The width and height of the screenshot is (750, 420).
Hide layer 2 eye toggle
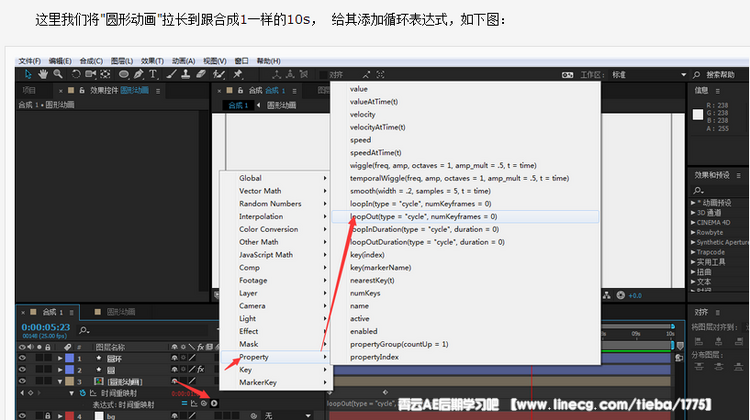point(22,369)
